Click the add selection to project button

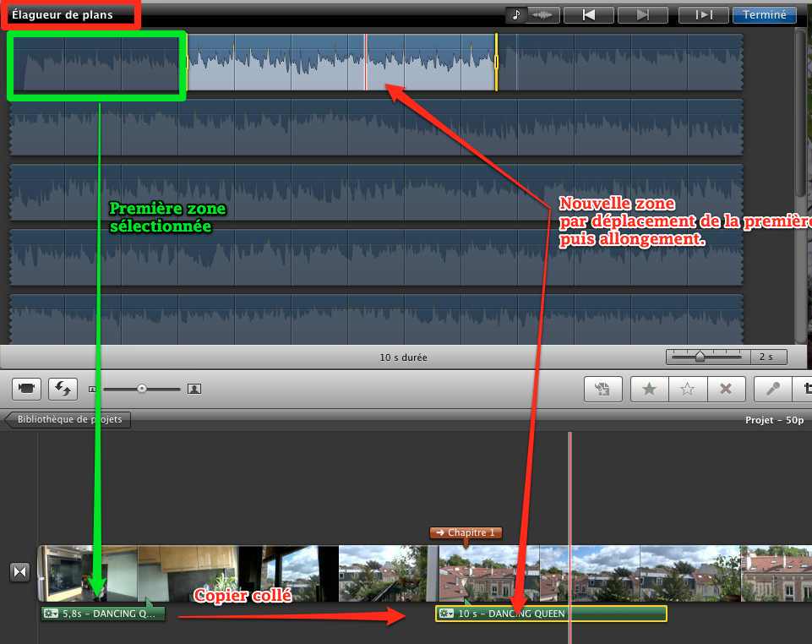pos(602,389)
